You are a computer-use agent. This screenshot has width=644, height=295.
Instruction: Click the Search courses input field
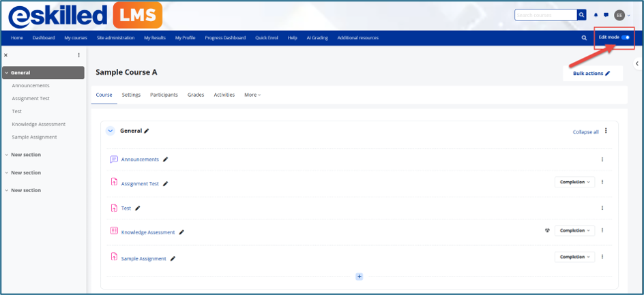[546, 15]
